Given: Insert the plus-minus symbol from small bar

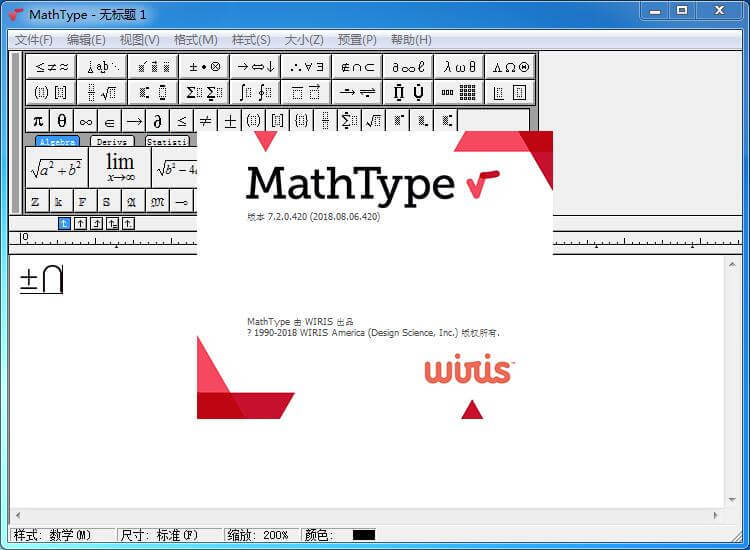Looking at the screenshot, I should (230, 121).
